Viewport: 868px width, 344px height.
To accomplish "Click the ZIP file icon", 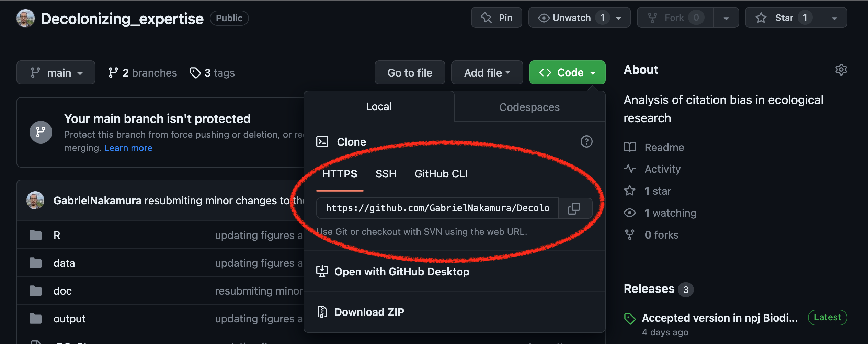I will click(322, 312).
